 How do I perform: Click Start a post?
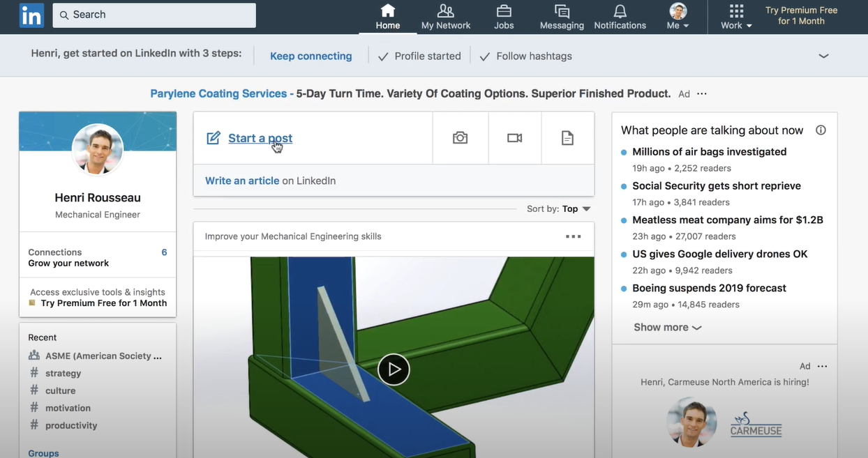pos(260,138)
